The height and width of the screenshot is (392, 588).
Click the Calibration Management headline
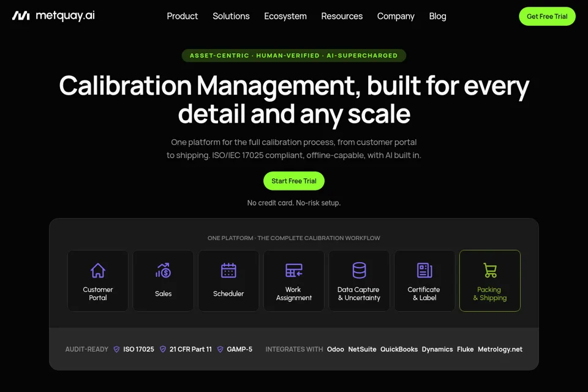pyautogui.click(x=294, y=99)
